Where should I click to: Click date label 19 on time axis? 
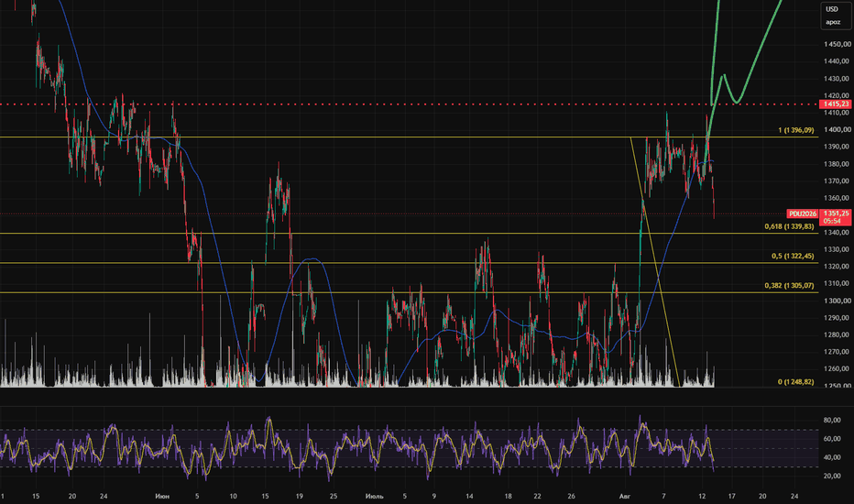[x=299, y=497]
